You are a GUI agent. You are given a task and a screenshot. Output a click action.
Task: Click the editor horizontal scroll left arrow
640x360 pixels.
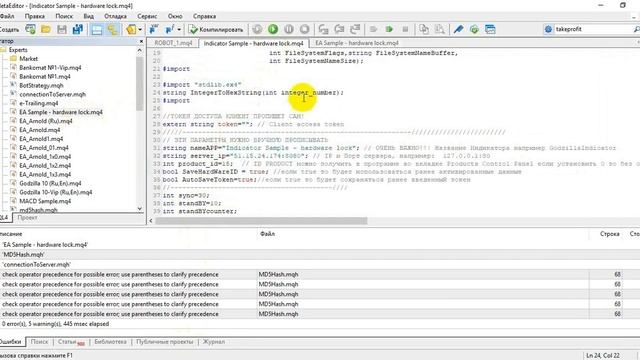151,221
